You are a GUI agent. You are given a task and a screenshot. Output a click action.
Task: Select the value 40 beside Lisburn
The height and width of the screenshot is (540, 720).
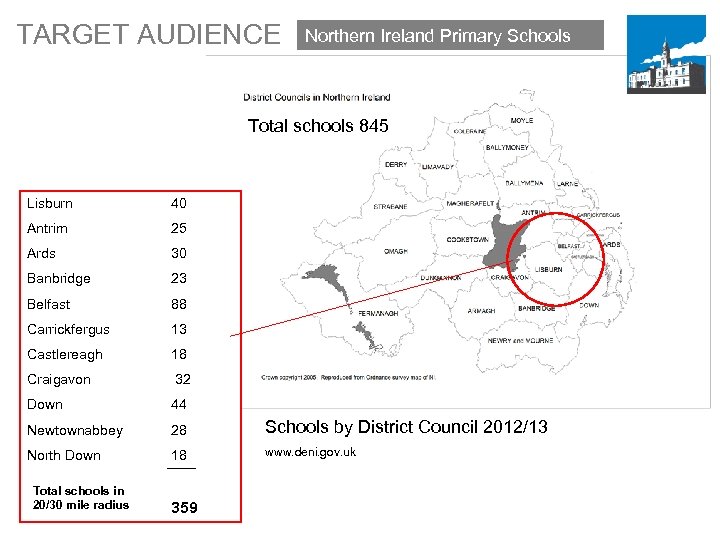(x=179, y=203)
